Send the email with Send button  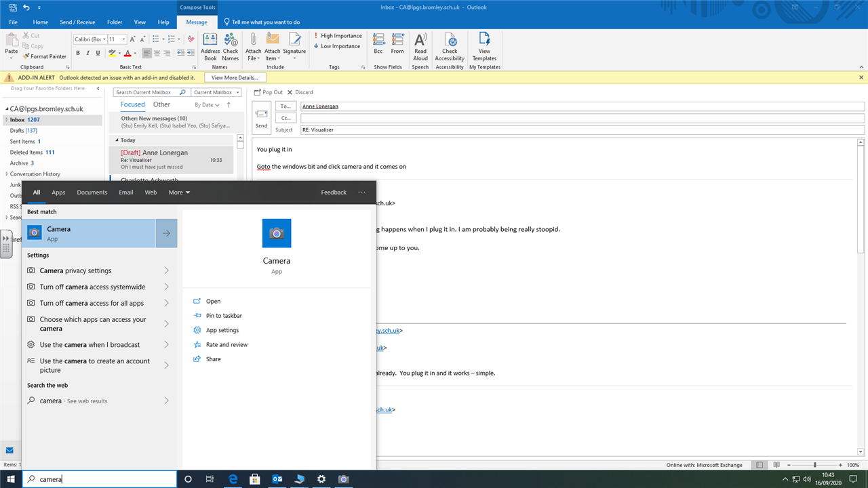click(x=261, y=119)
